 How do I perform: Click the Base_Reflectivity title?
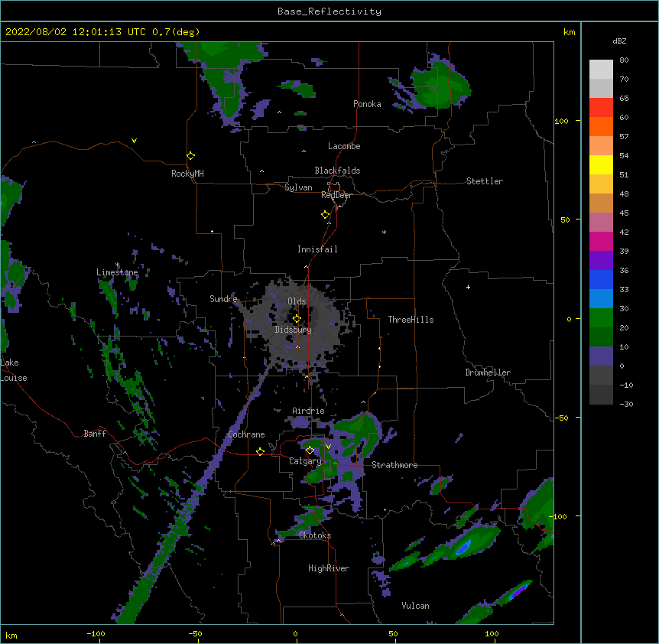(329, 11)
